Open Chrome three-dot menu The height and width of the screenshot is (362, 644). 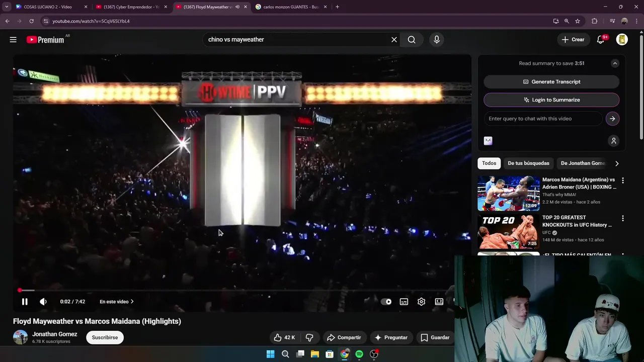click(637, 21)
